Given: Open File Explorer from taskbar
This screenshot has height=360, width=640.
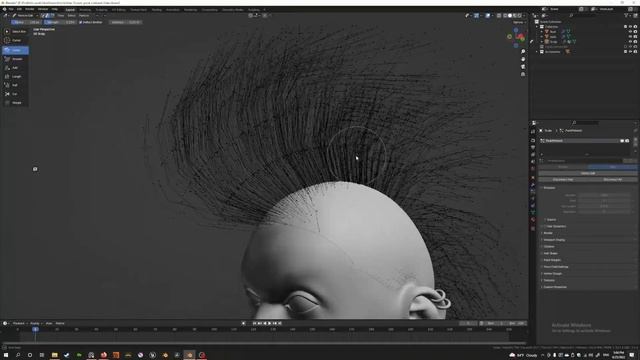Looking at the screenshot, I should click(54, 355).
